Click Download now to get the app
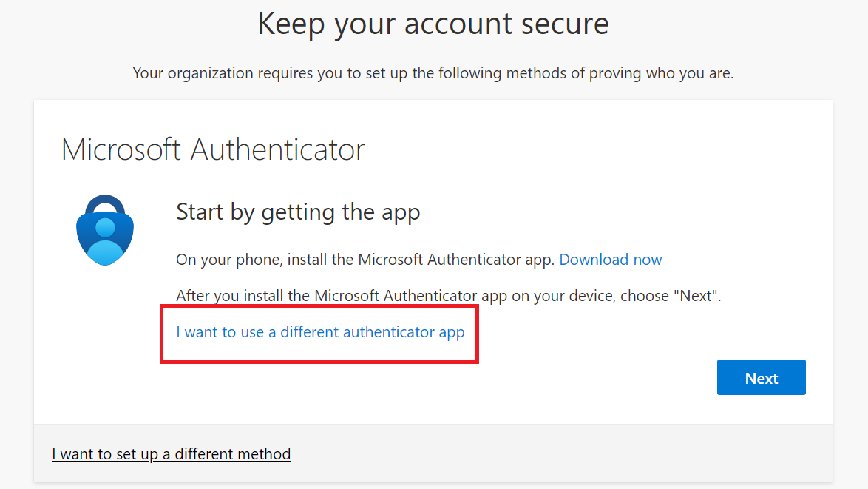Image resolution: width=868 pixels, height=489 pixels. click(x=610, y=260)
